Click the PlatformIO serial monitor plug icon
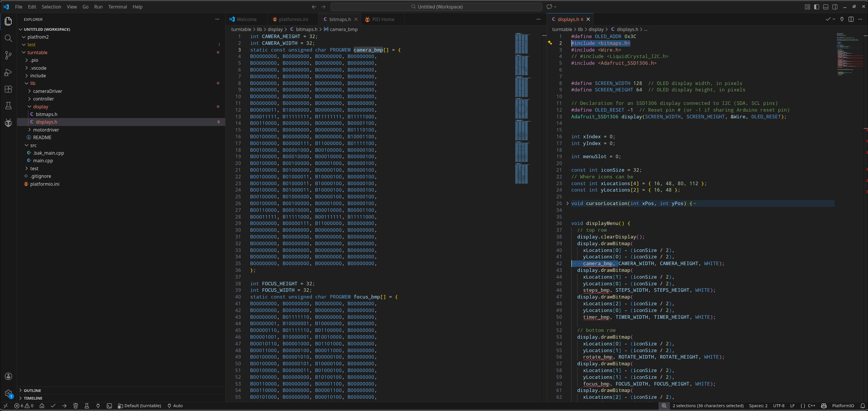This screenshot has height=411, width=868. 98,406
